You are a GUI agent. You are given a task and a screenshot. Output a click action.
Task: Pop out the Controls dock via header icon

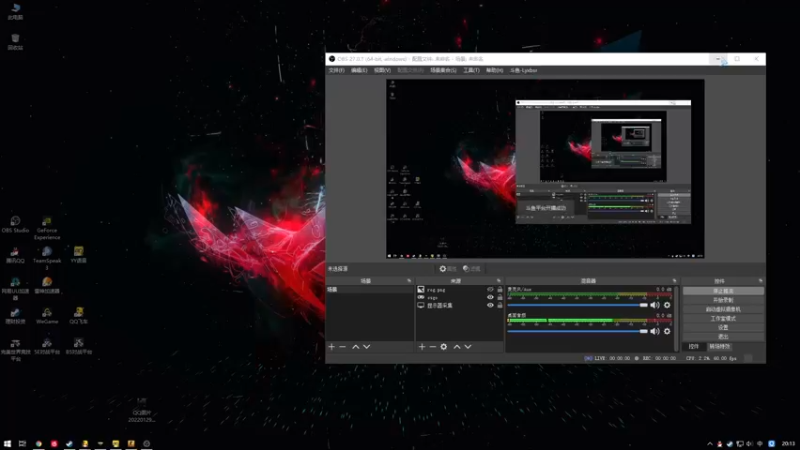(x=761, y=281)
